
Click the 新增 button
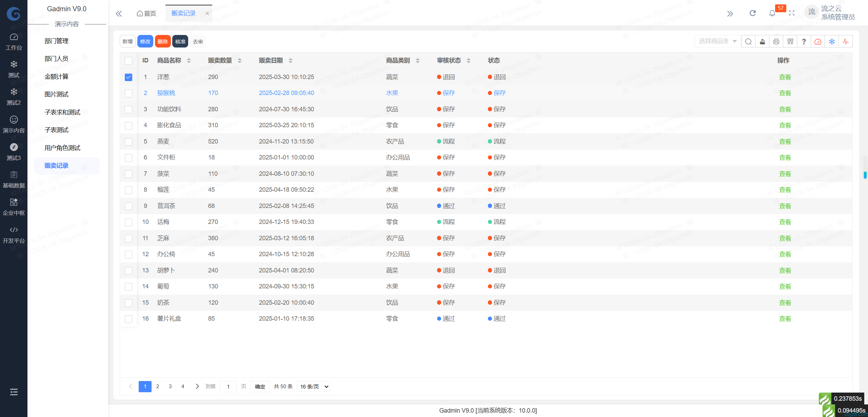(127, 41)
